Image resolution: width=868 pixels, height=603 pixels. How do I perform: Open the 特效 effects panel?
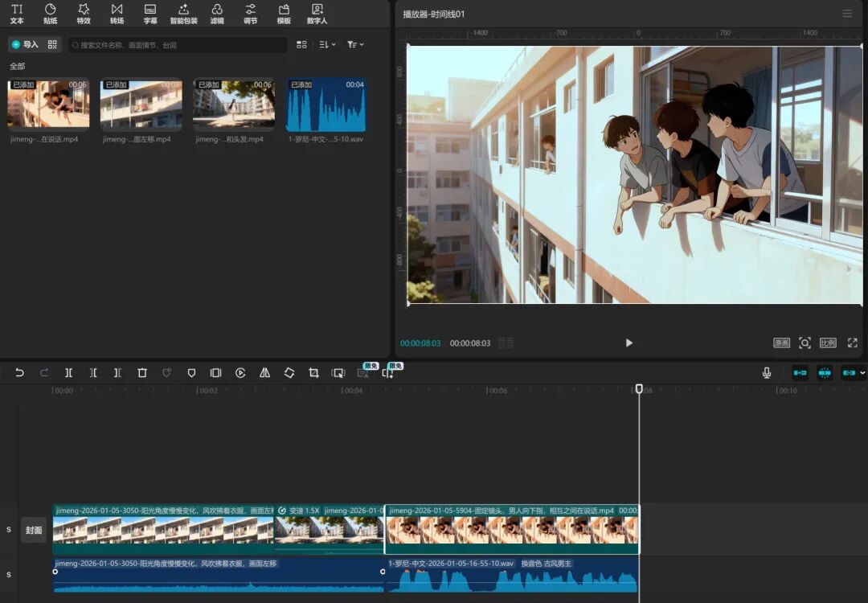click(84, 13)
